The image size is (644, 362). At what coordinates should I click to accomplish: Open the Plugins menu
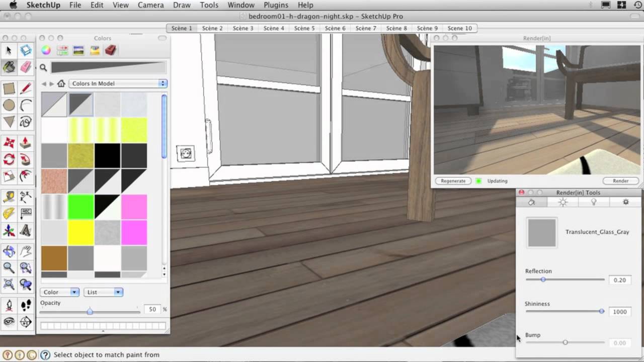coord(276,5)
